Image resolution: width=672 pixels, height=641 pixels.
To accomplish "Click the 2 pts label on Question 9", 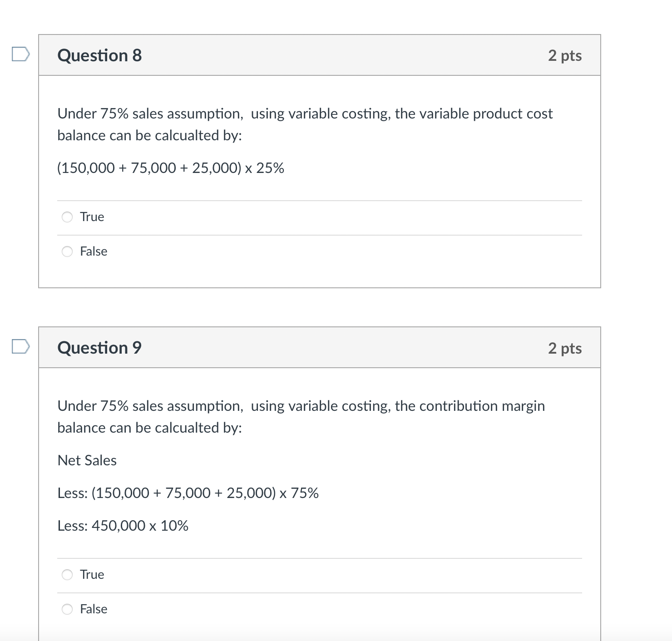I will [565, 348].
